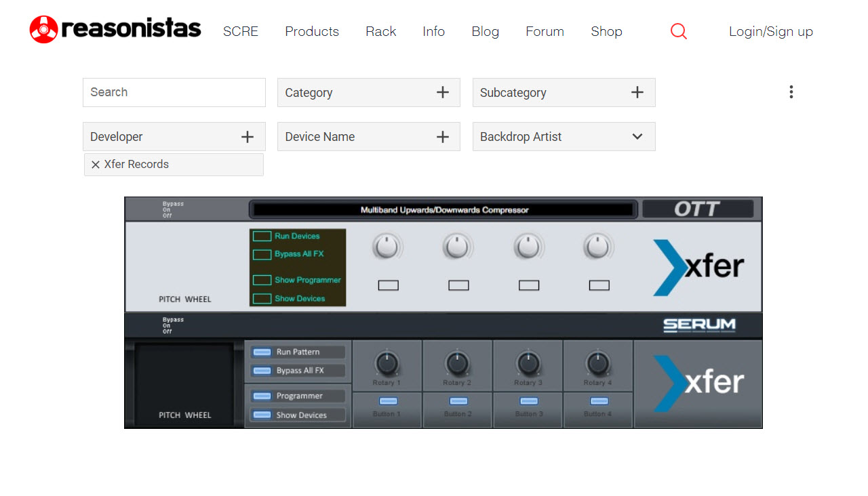Click the Rotary 4 knob on Serum
This screenshot has height=496, width=868.
(598, 364)
